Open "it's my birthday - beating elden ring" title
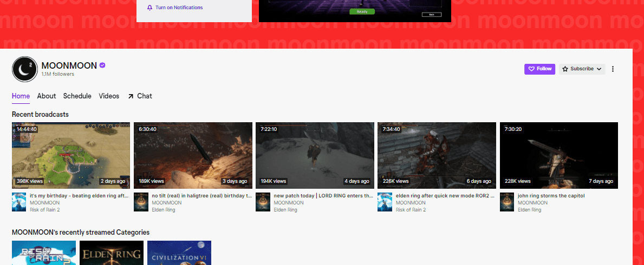The height and width of the screenshot is (265, 644). point(80,196)
